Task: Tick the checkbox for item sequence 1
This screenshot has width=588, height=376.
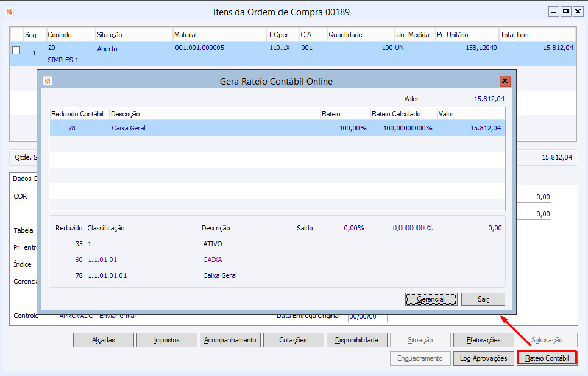Action: tap(16, 51)
